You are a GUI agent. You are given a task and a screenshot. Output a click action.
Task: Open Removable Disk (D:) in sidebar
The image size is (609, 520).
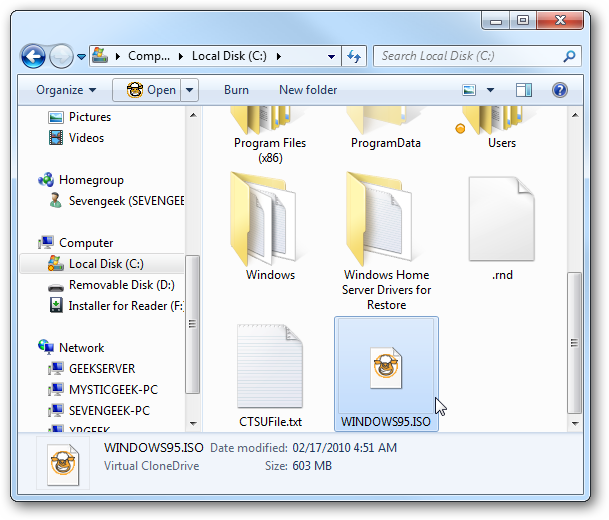[x=122, y=285]
